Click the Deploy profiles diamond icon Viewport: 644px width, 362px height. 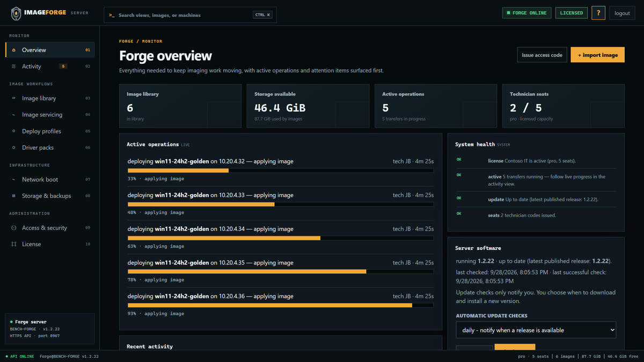(x=14, y=131)
